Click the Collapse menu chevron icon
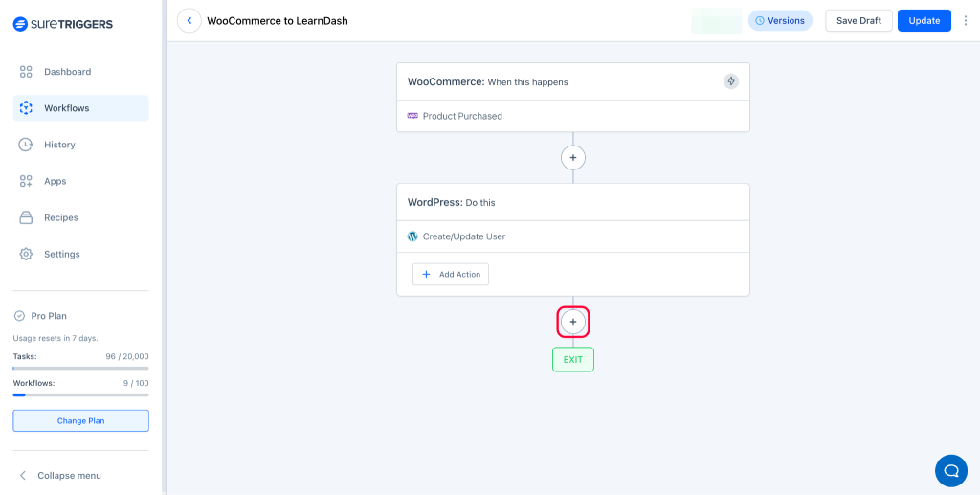Viewport: 980px width, 495px height. pyautogui.click(x=23, y=476)
